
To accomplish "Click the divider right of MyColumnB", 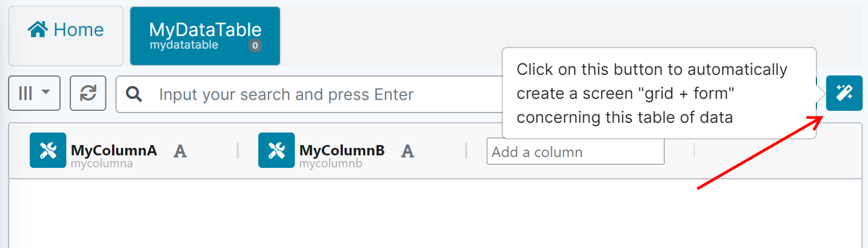I will click(467, 151).
